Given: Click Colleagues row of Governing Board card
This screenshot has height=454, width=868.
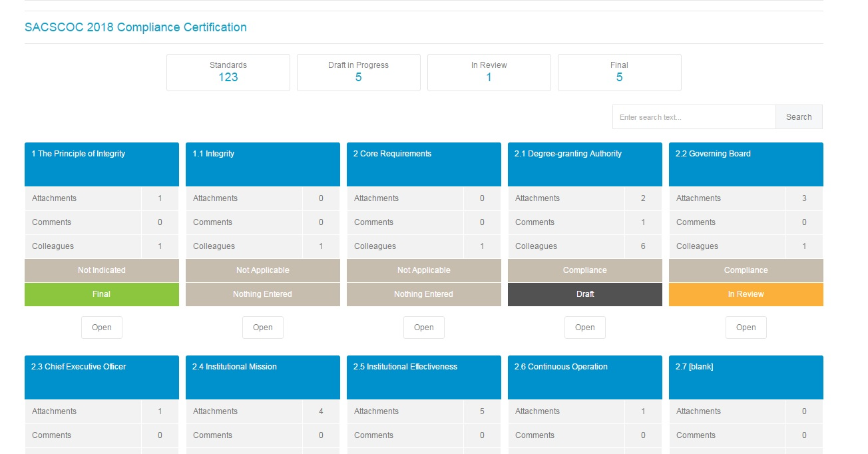Looking at the screenshot, I should 746,246.
